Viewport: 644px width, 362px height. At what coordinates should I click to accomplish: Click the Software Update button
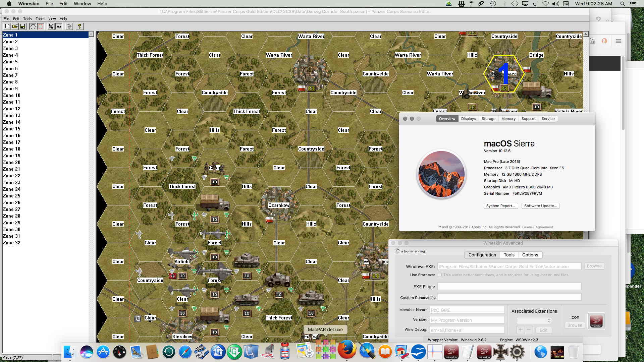tap(540, 206)
